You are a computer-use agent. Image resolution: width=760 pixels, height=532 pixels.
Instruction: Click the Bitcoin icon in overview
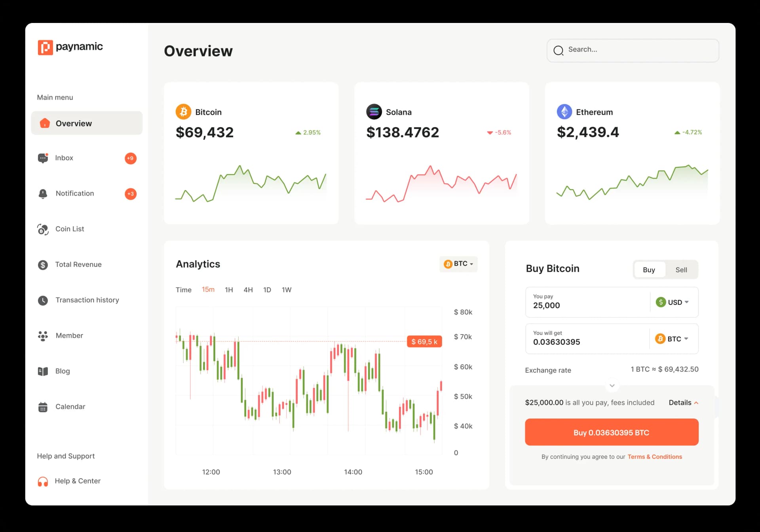[x=184, y=112]
